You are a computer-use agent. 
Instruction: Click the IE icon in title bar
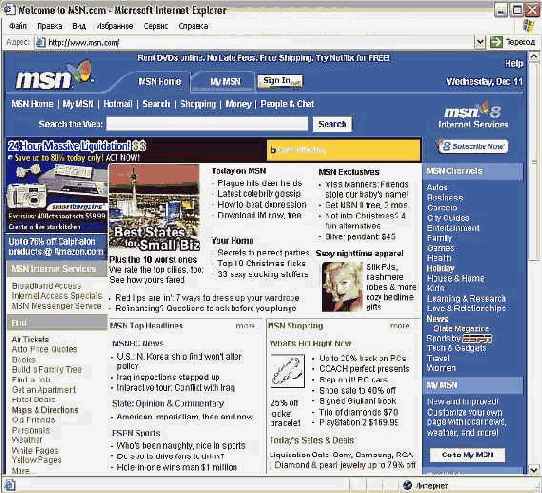pos(9,9)
